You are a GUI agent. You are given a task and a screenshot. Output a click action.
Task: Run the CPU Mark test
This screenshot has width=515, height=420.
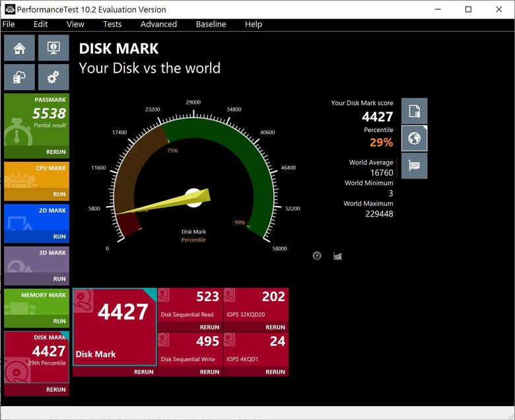tap(59, 194)
